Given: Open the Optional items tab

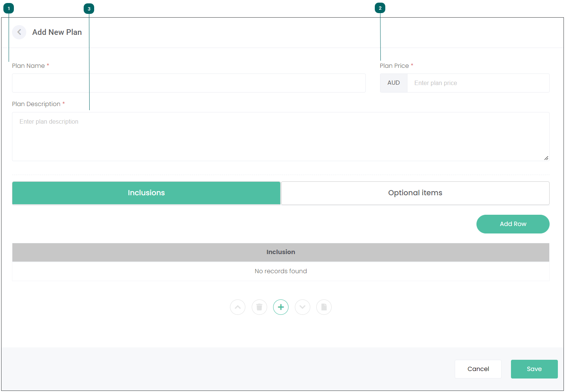Looking at the screenshot, I should click(415, 193).
